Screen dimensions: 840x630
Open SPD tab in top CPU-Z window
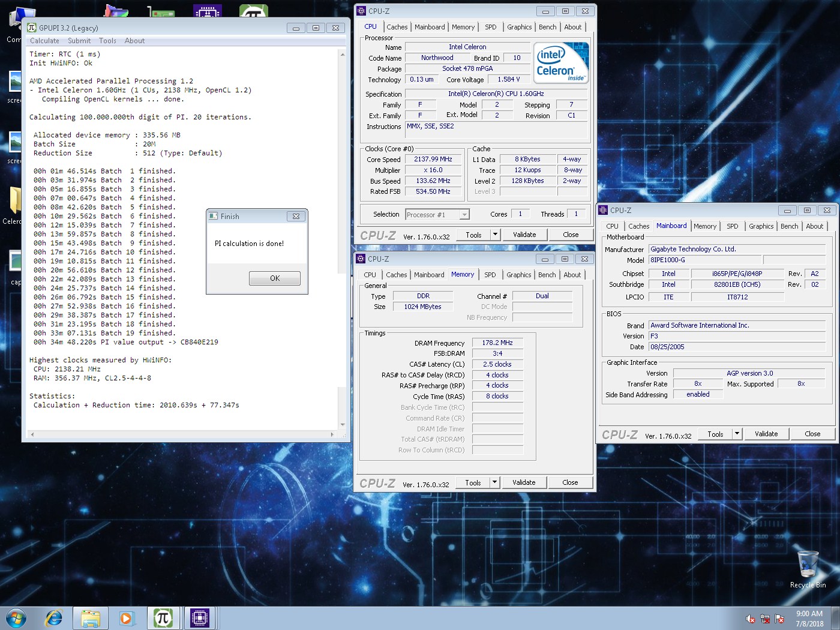coord(491,27)
